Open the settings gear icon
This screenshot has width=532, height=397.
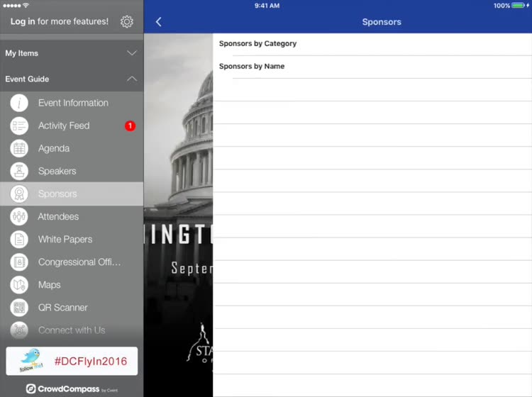point(127,22)
